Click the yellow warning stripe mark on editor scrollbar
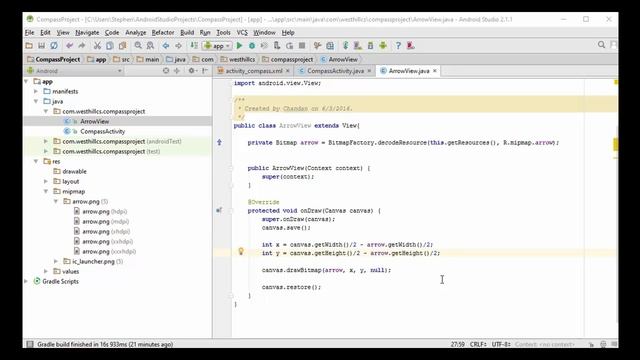The image size is (640, 360). pos(616,144)
